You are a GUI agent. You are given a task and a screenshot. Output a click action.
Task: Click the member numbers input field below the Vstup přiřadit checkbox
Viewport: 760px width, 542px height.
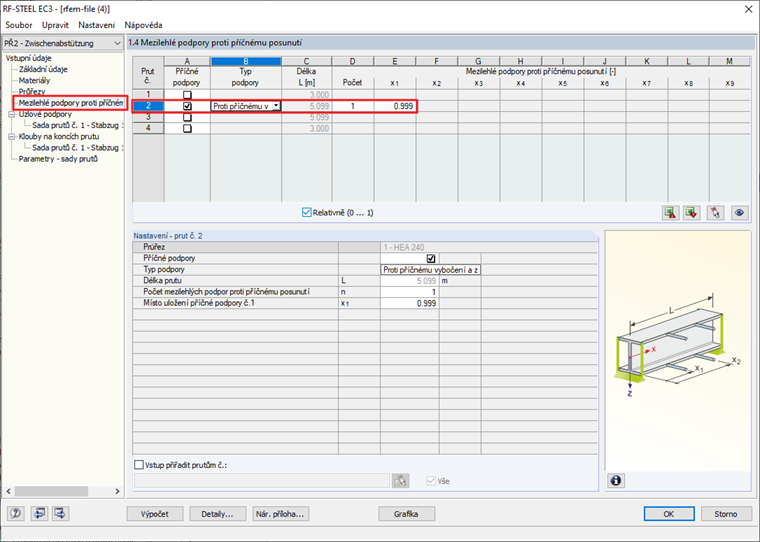point(262,481)
